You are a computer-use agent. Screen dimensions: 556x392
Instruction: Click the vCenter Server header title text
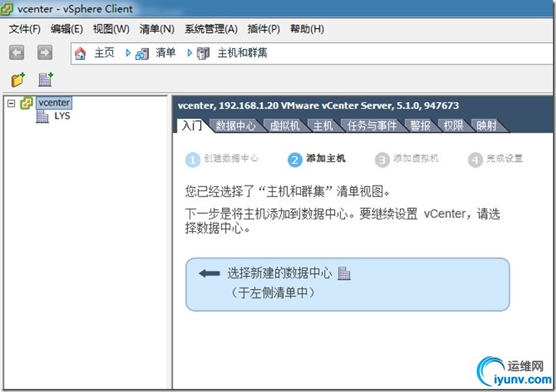(x=318, y=106)
